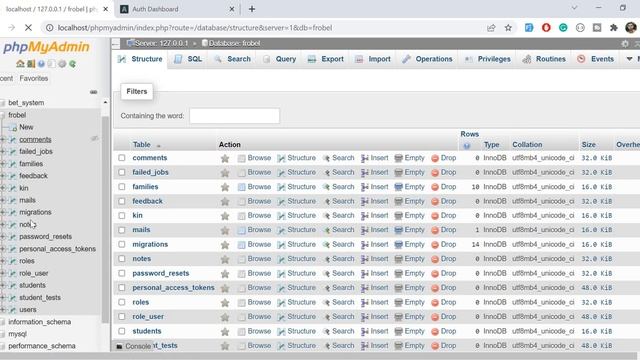The width and height of the screenshot is (640, 360).
Task: Click the phpMyAdmin home icon
Action: (20, 64)
